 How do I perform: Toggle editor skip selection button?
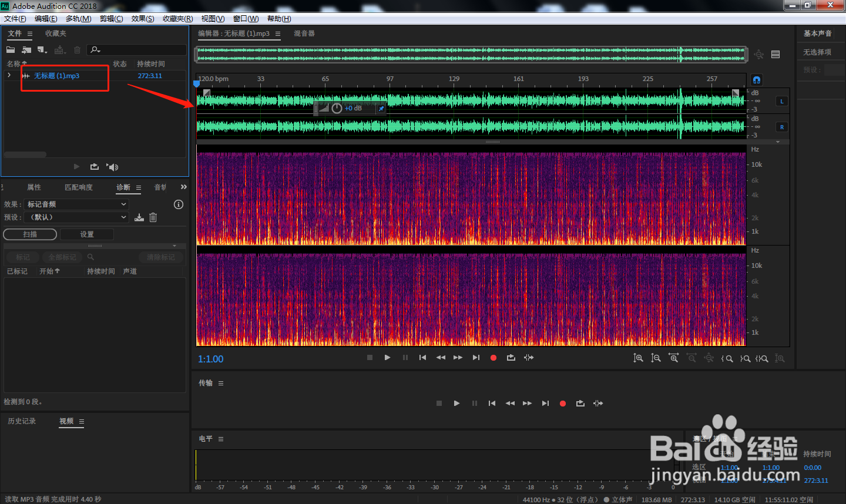[529, 358]
